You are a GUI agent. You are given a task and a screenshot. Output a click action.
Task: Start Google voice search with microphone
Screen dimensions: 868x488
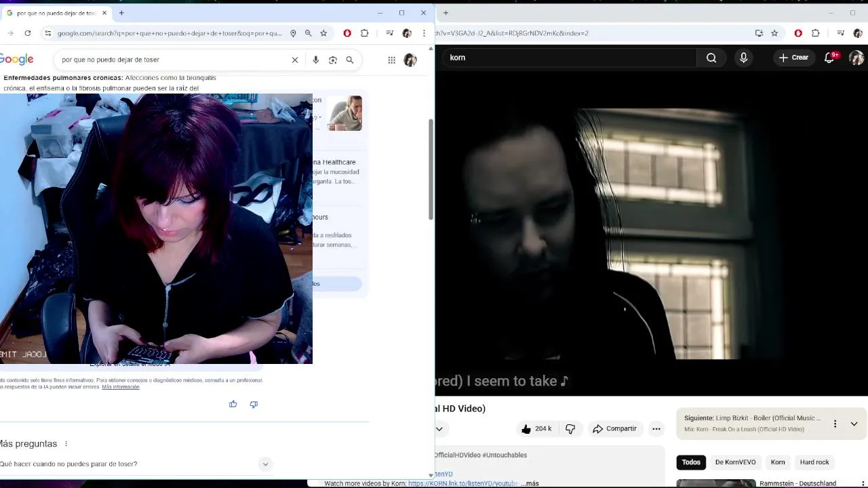point(315,60)
